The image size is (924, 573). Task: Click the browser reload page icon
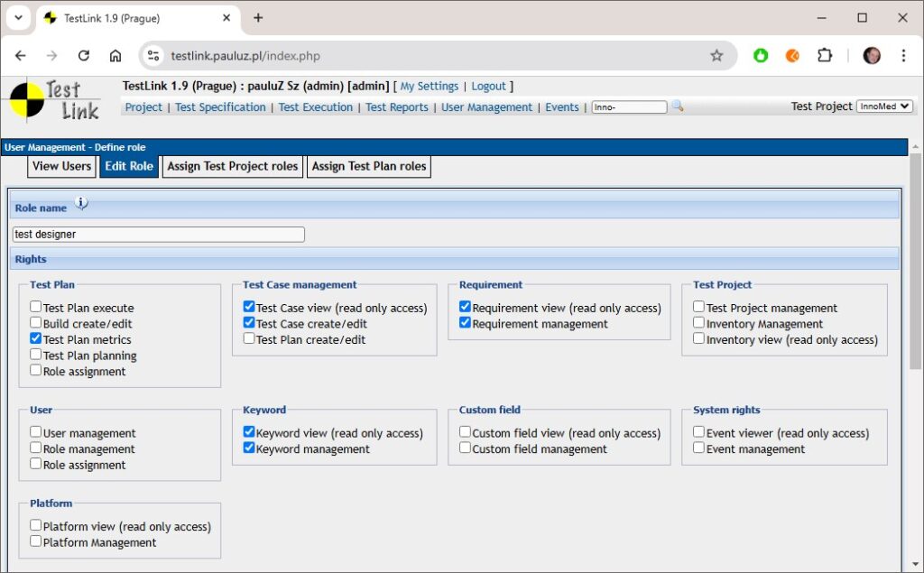coord(84,56)
